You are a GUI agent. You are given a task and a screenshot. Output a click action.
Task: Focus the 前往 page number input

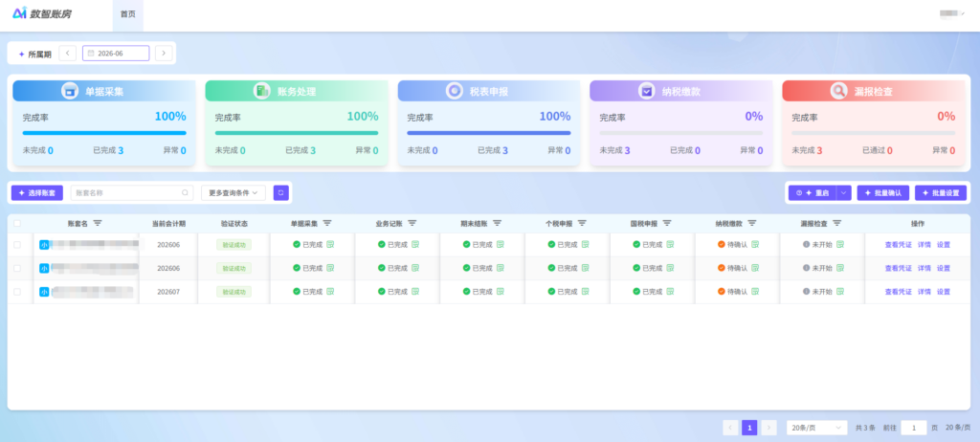coord(914,428)
